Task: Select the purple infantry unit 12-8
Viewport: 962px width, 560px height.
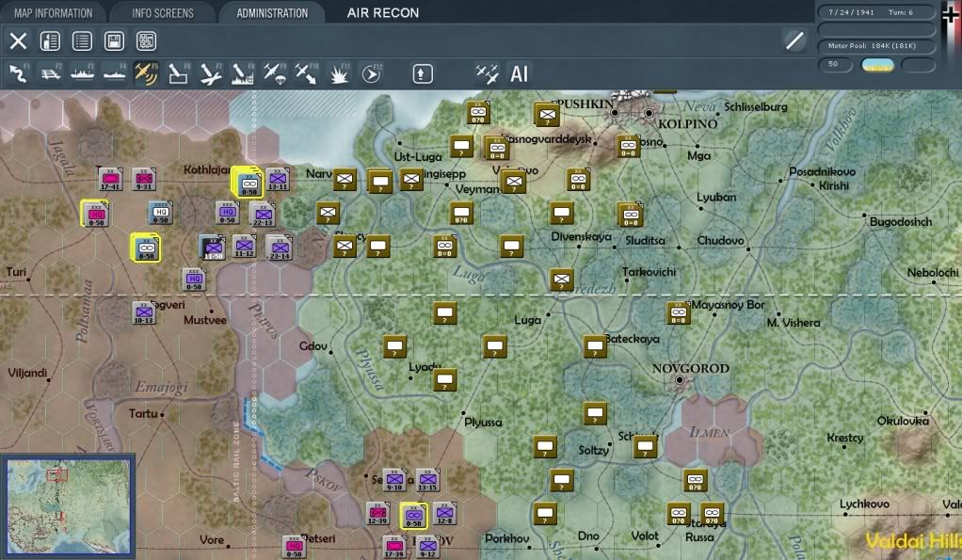Action: (444, 514)
